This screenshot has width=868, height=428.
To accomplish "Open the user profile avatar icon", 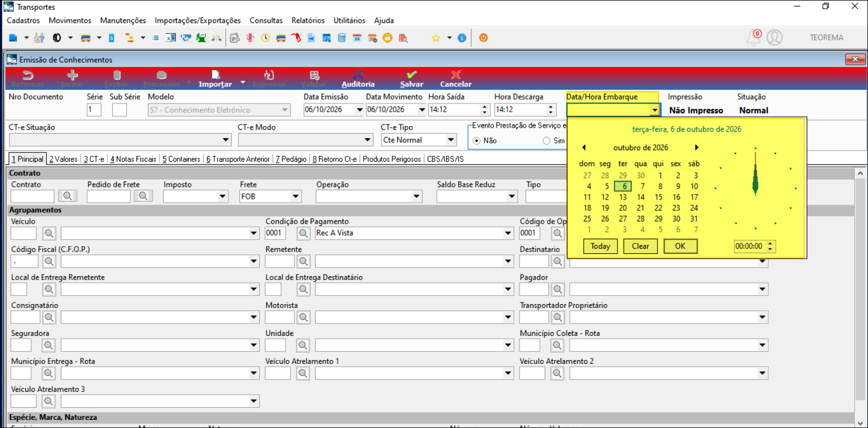I will [774, 37].
